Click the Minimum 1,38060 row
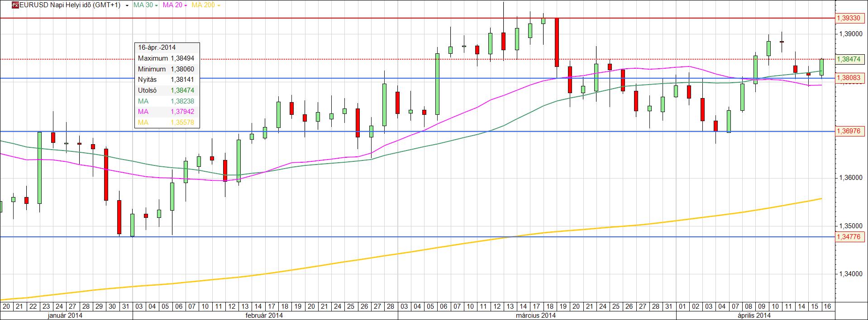Viewport: 868px width, 320px height. click(x=166, y=69)
